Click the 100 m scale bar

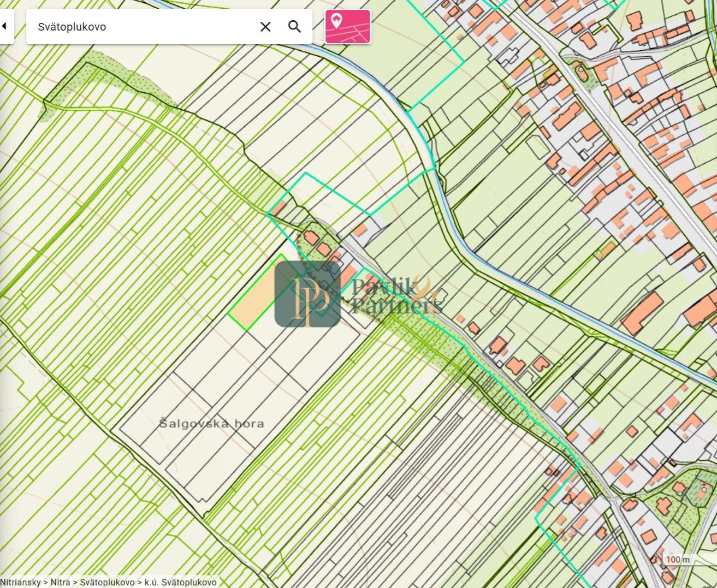(x=689, y=561)
